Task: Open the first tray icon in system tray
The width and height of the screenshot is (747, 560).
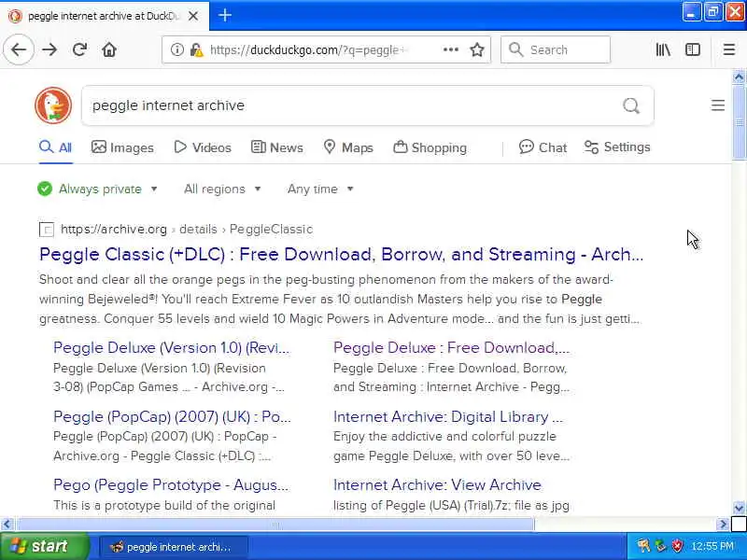Action: tap(643, 546)
